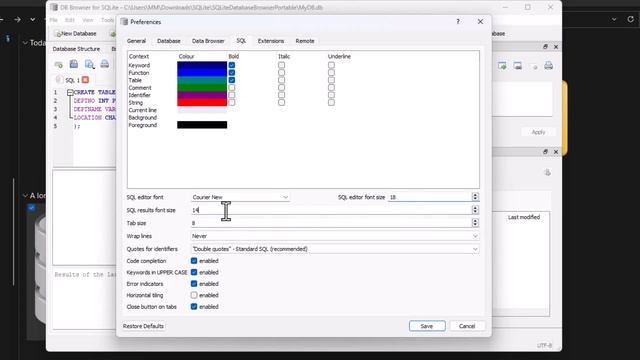The height and width of the screenshot is (360, 640).
Task: Check Underline for Identifier
Action: pyautogui.click(x=331, y=95)
